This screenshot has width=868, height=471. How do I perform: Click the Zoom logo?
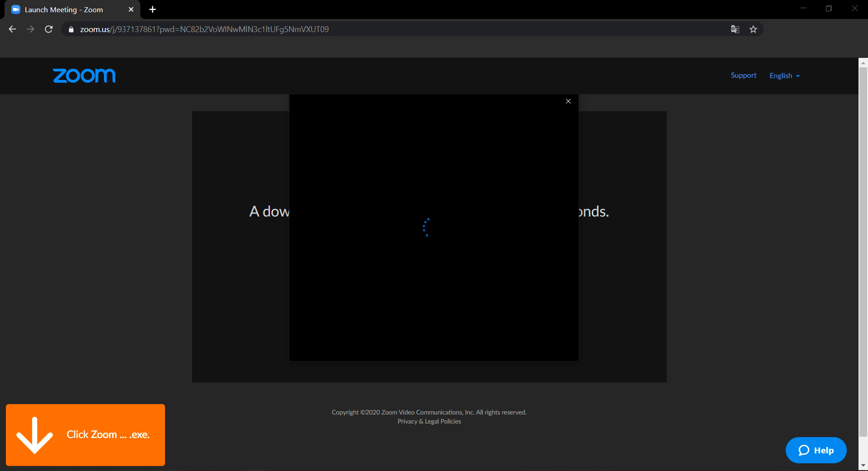tap(84, 75)
